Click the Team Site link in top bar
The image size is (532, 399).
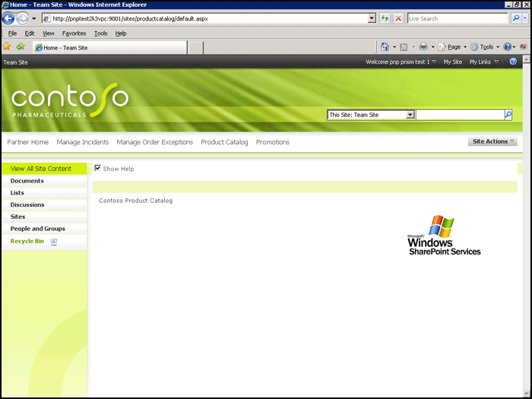coord(16,62)
